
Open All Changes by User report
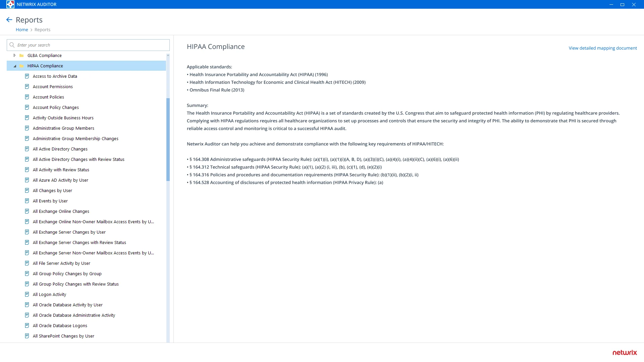pos(52,190)
